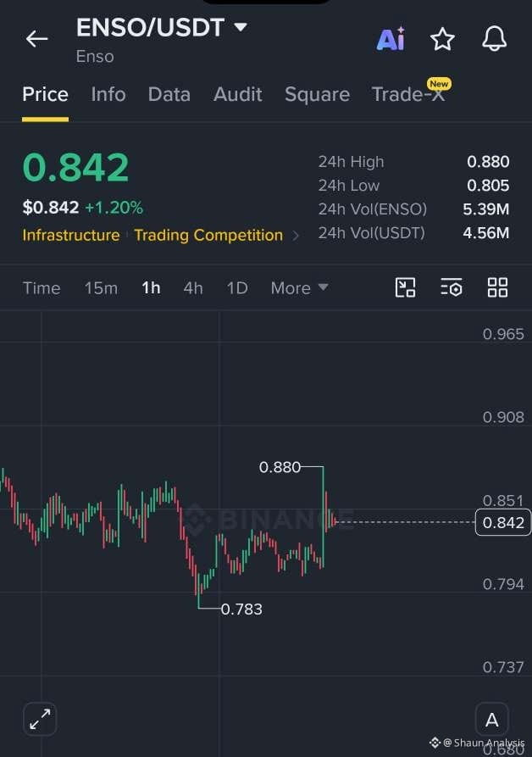The height and width of the screenshot is (757, 532).
Task: Click the current price label 0.842 on axis
Action: (x=503, y=522)
